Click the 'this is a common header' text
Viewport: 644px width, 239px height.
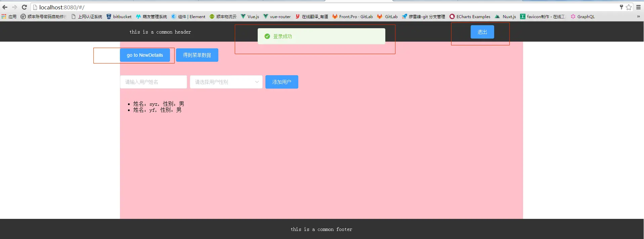click(160, 32)
